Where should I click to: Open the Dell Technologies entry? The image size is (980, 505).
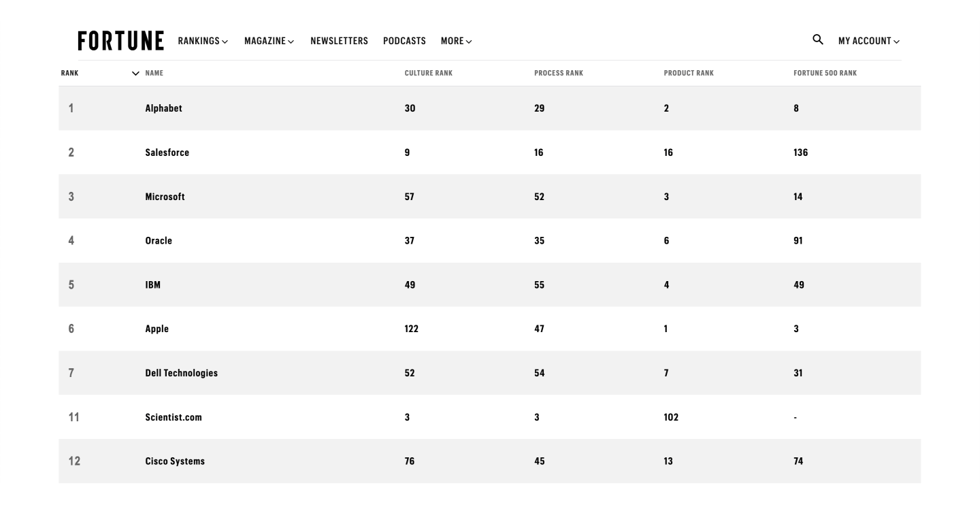click(x=182, y=373)
